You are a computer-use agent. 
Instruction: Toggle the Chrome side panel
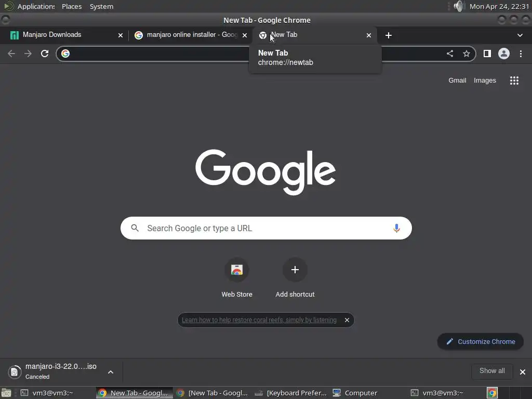(x=487, y=54)
